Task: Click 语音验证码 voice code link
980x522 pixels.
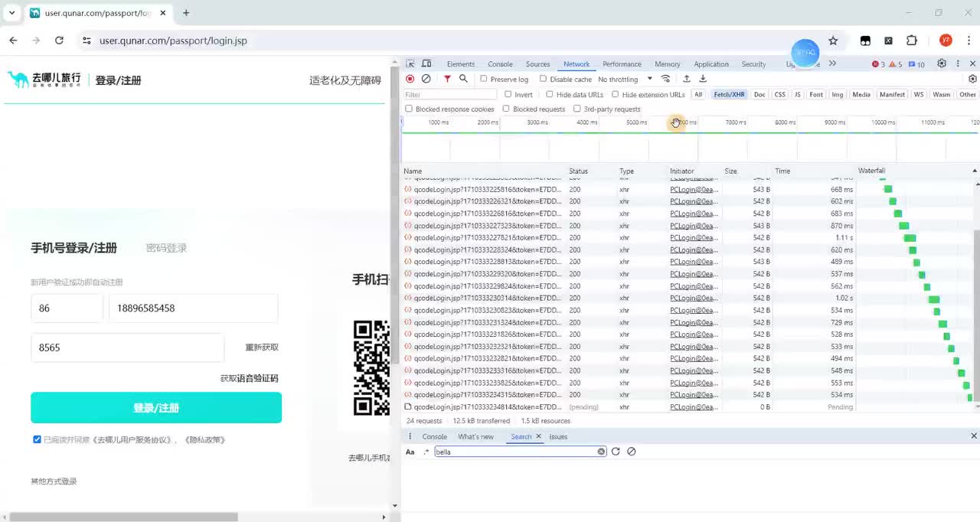Action: coord(257,378)
